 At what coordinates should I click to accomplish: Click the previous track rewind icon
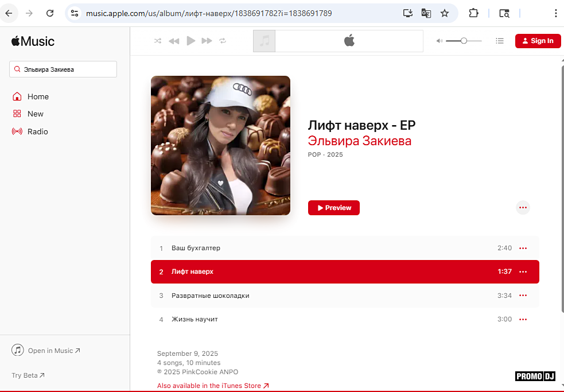point(174,41)
